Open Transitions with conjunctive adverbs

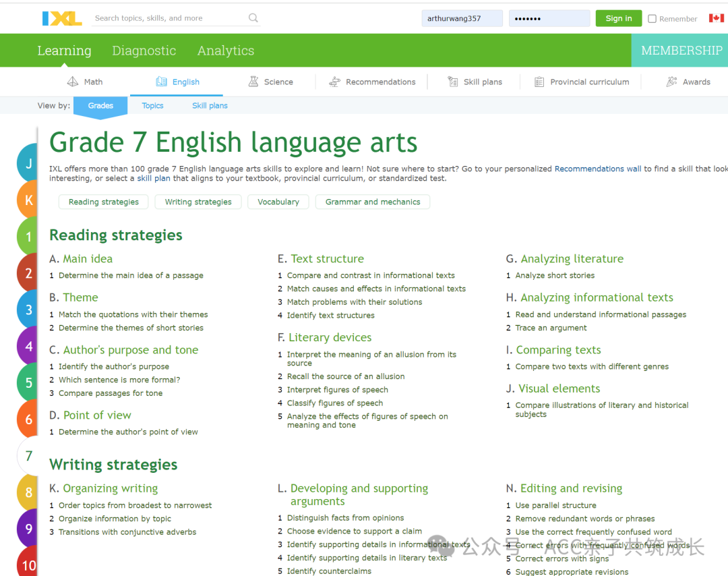pyautogui.click(x=127, y=532)
